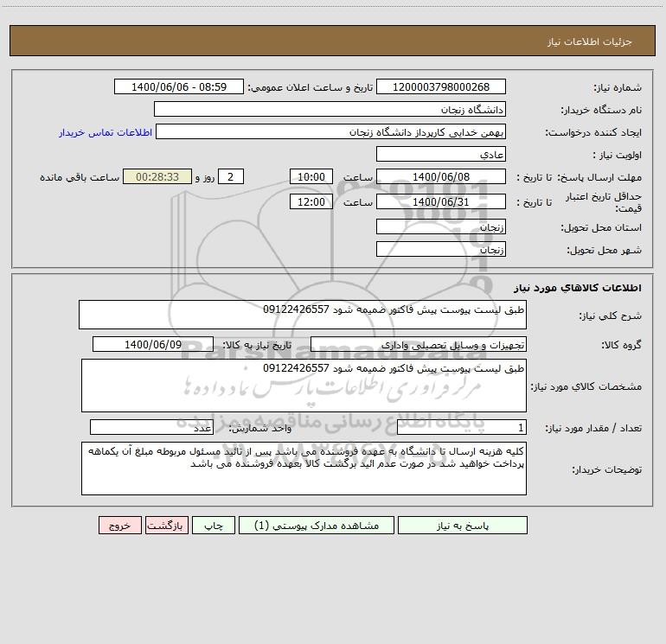This screenshot has width=666, height=644.
Task: Click the واحد شمارش label
Action: (x=260, y=428)
